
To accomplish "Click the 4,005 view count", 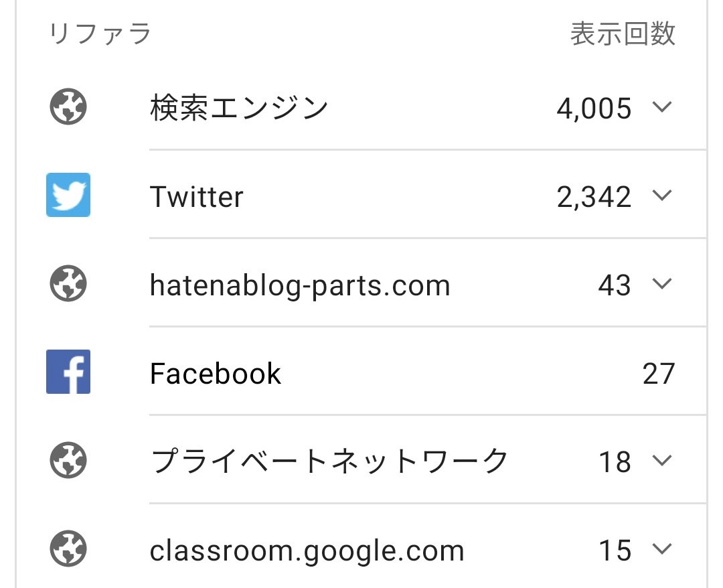I will point(594,109).
